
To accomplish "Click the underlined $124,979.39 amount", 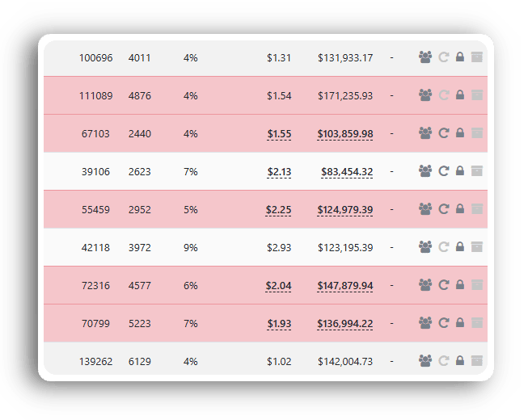I will click(345, 209).
